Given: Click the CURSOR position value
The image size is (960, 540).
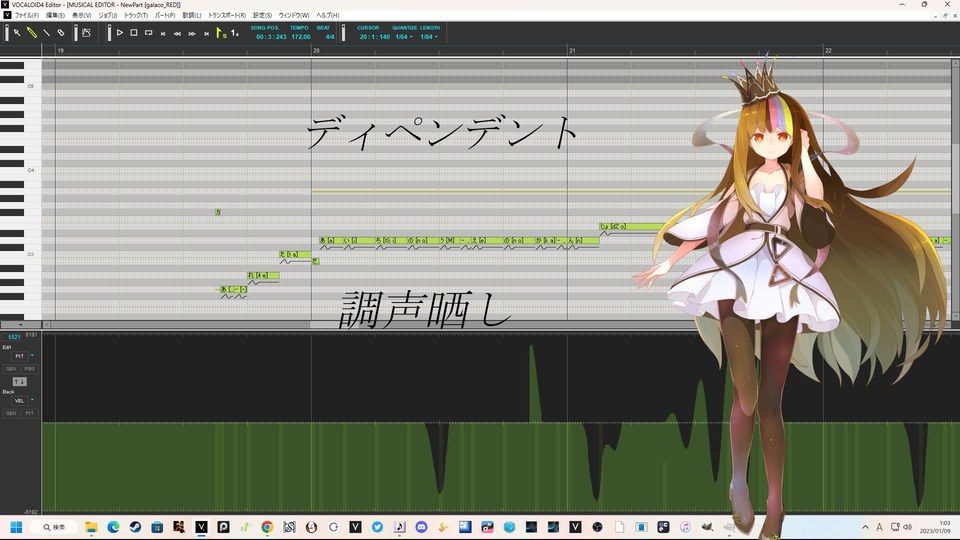Looking at the screenshot, I should (x=375, y=37).
